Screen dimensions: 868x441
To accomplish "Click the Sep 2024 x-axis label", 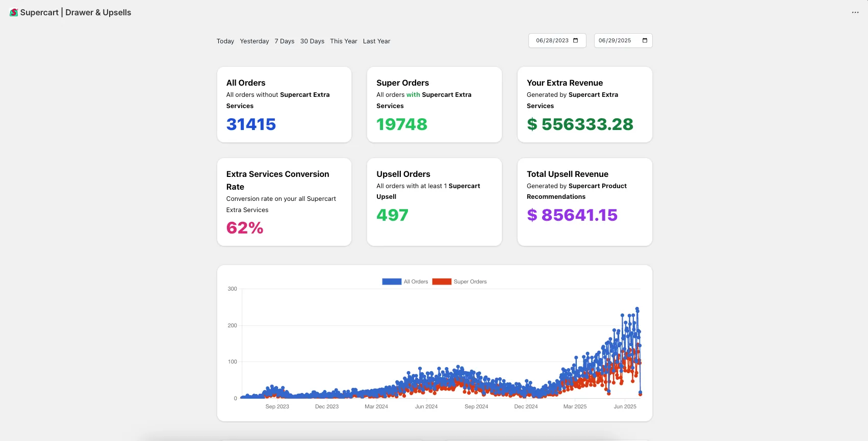I will pos(476,406).
